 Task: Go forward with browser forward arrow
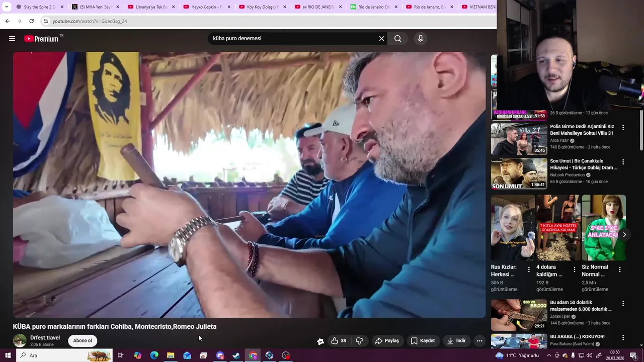(19, 21)
